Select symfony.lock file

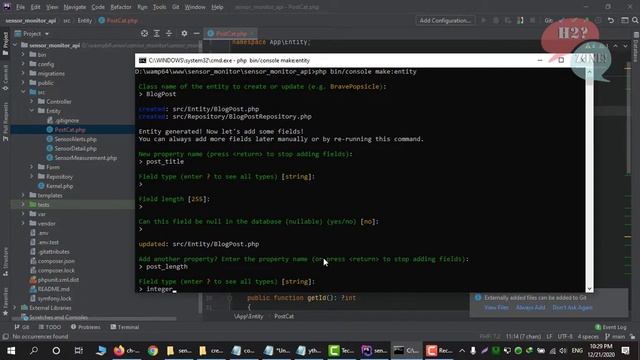tap(54, 298)
